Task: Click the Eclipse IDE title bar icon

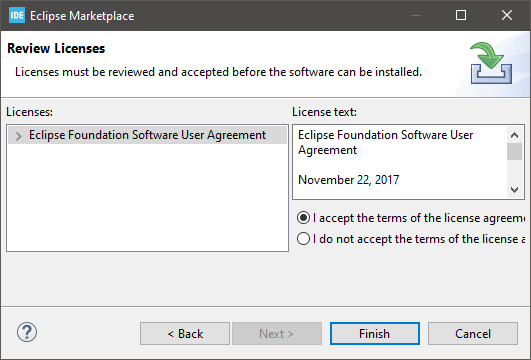Action: (17, 15)
